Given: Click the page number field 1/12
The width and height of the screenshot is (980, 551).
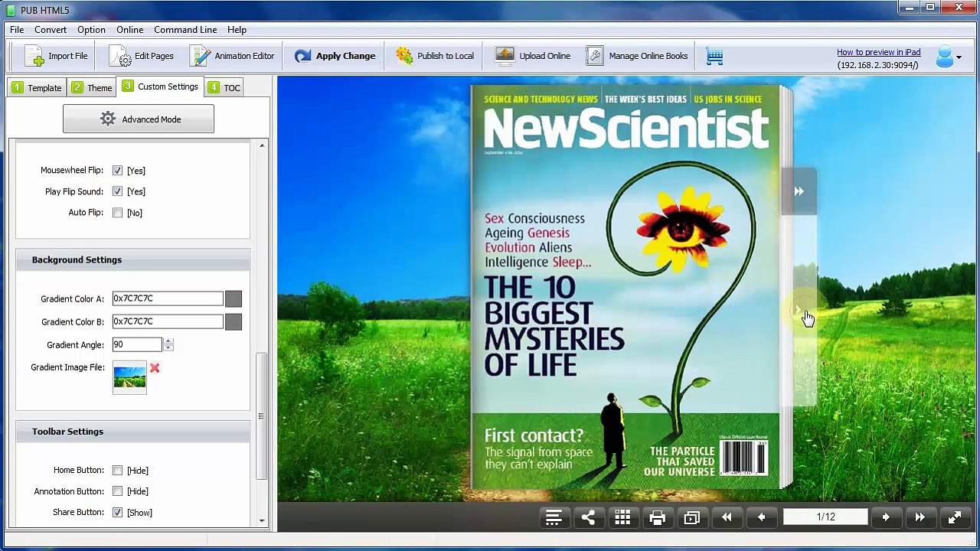Looking at the screenshot, I should point(825,517).
